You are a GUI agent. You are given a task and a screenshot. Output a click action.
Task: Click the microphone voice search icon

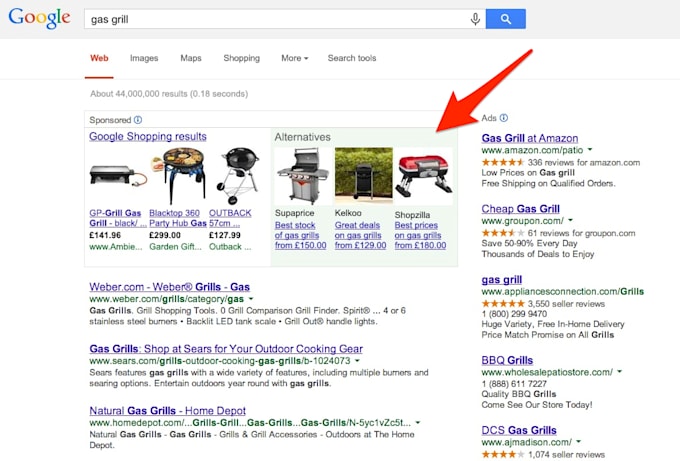tap(475, 19)
